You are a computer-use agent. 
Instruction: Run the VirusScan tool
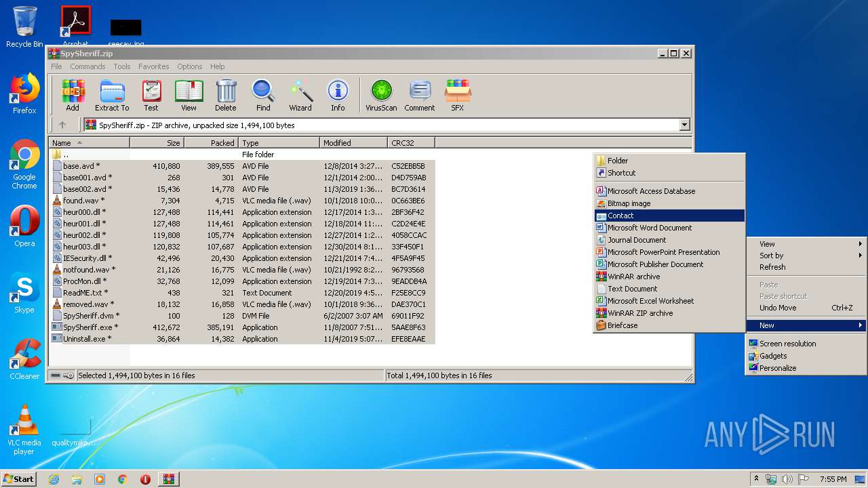(381, 95)
